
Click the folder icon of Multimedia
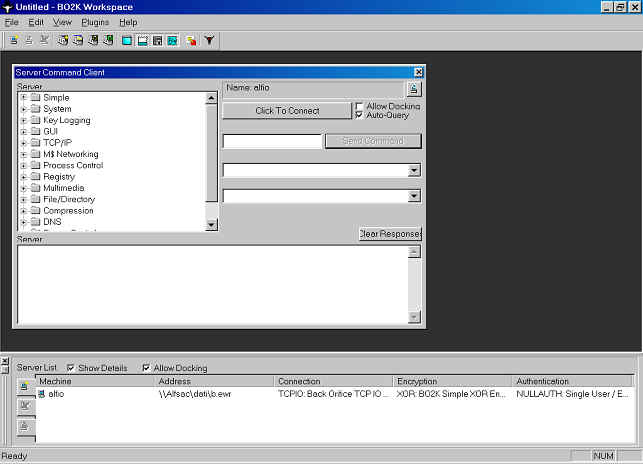tap(36, 188)
